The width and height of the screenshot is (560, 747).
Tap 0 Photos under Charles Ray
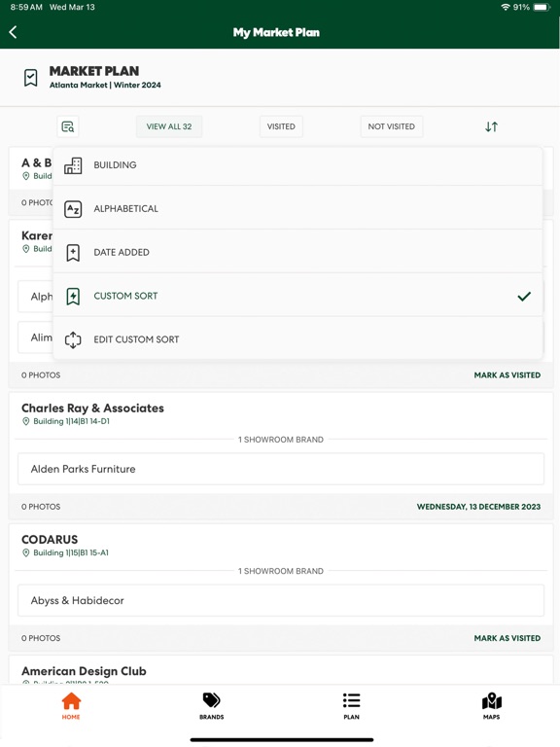[x=41, y=507]
